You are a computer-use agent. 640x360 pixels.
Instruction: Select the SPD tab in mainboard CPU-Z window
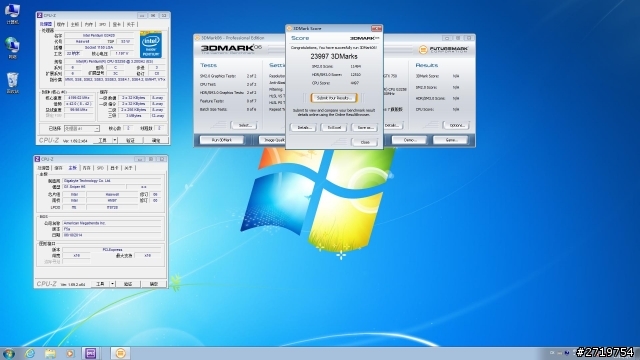(x=100, y=168)
